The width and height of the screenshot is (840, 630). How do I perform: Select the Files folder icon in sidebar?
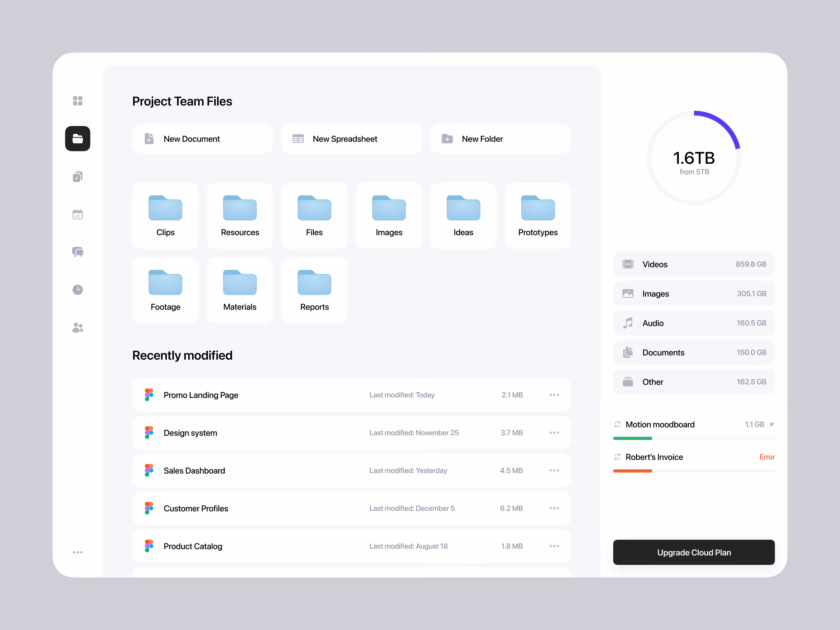tap(78, 139)
